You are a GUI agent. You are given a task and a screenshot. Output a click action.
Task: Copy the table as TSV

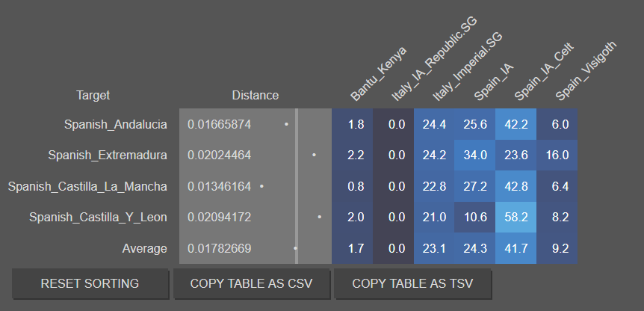(412, 283)
